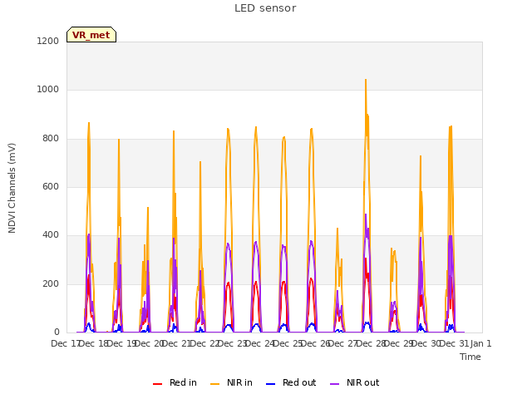The height and width of the screenshot is (399, 532).
Task: Click the Jan 1 x-axis label
Action: (x=480, y=343)
